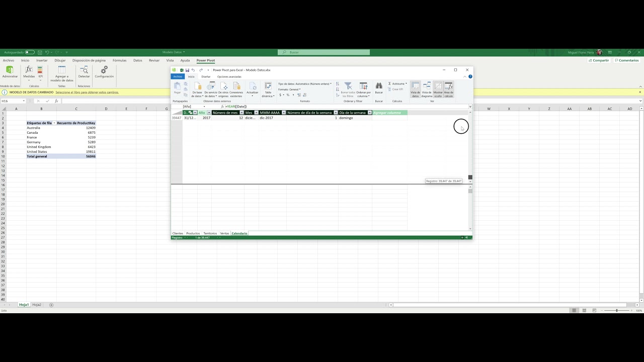Click Excel save icon next to Autoguardado

pos(39,52)
